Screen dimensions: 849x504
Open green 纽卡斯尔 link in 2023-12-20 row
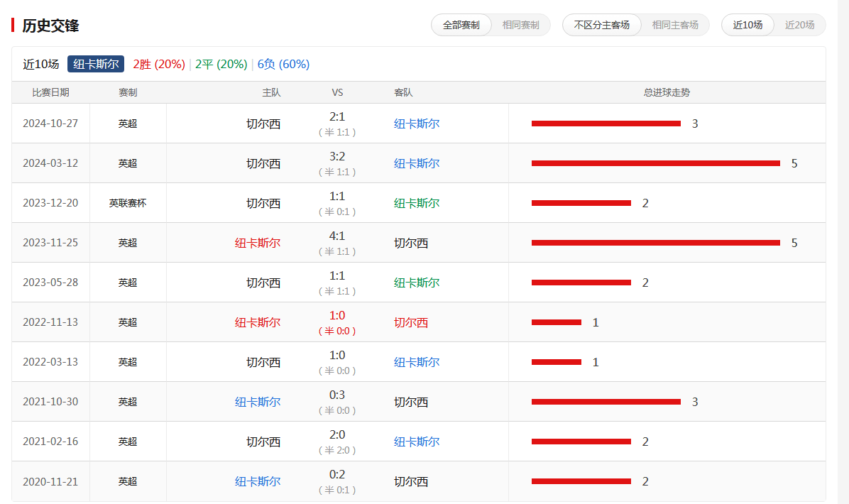[417, 203]
